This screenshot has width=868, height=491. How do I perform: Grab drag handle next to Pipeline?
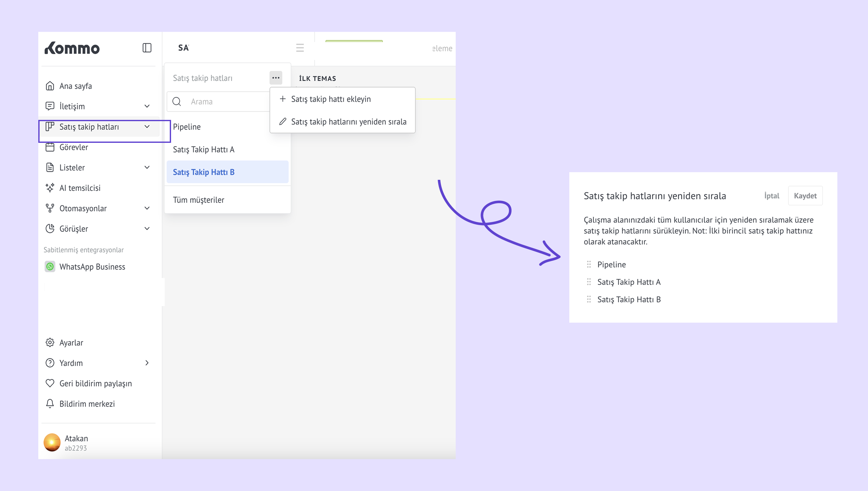click(589, 264)
